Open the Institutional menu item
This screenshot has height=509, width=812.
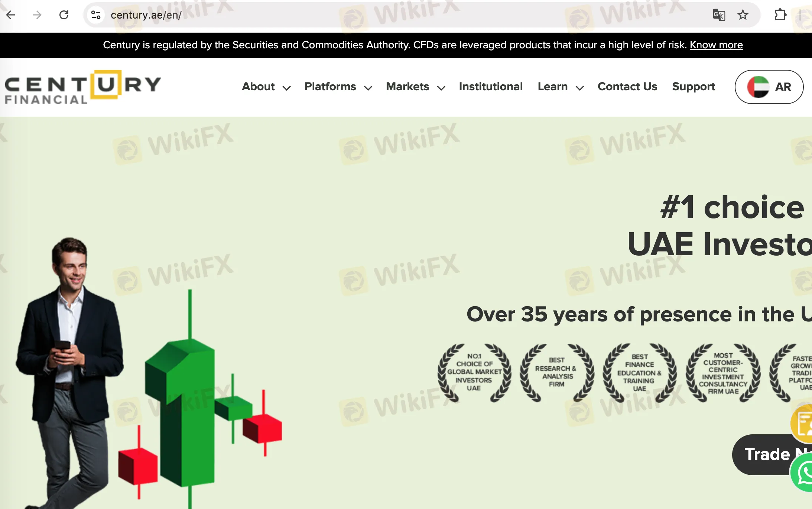(491, 87)
